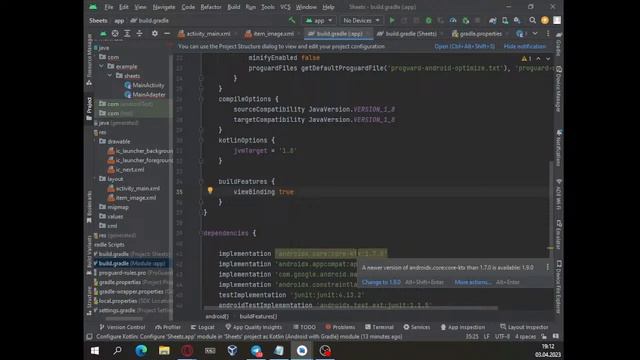Fold the buildFeatures block in gutter

[201, 181]
